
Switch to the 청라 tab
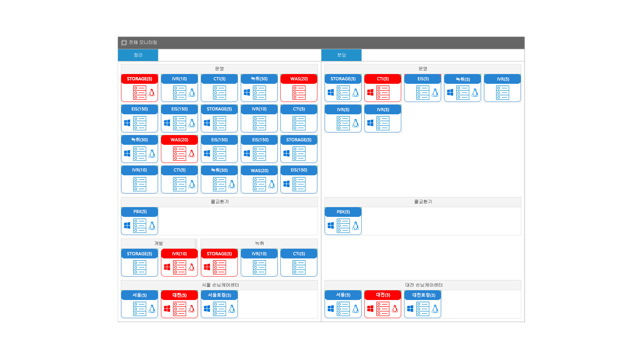pyautogui.click(x=138, y=55)
